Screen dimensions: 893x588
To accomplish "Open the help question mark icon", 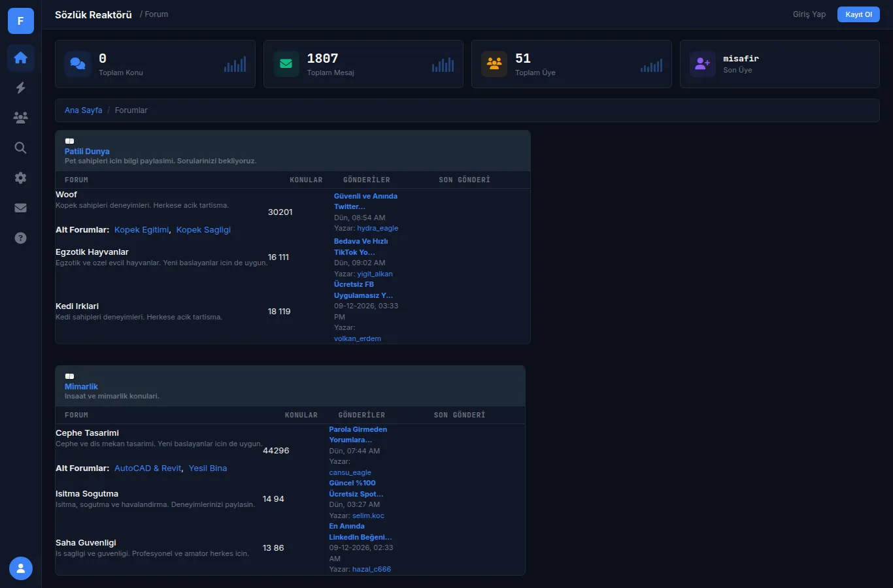I will [x=20, y=238].
